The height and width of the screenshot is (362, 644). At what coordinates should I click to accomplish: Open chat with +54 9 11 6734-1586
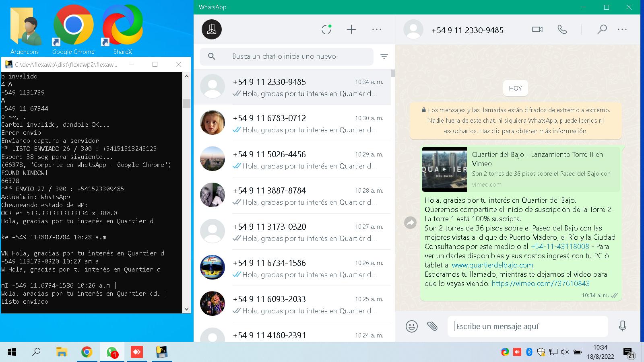[x=292, y=268]
